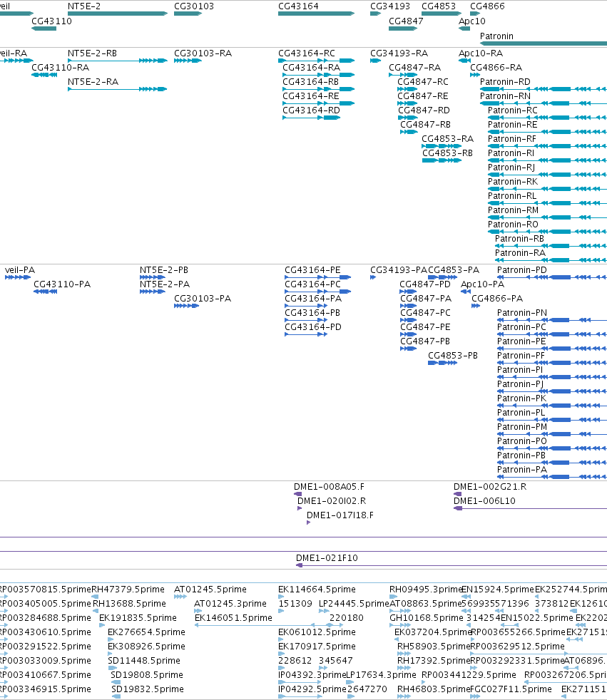Click clone end DME1-002G21.R
This screenshot has height=700, width=607.
457,494
